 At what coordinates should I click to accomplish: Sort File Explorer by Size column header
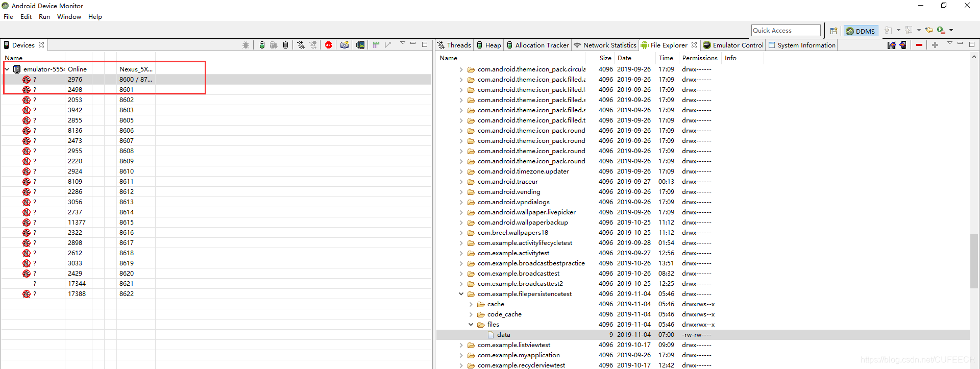click(605, 58)
